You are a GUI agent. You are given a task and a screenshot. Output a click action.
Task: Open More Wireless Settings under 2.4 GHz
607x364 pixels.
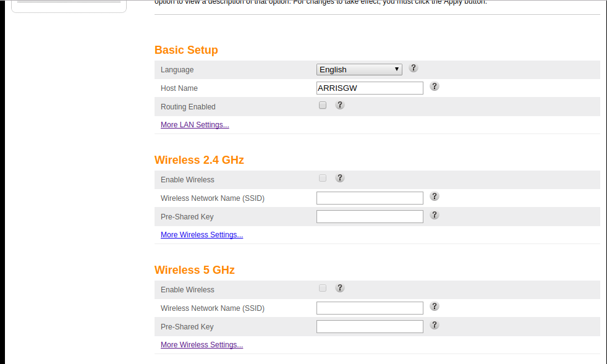point(202,235)
